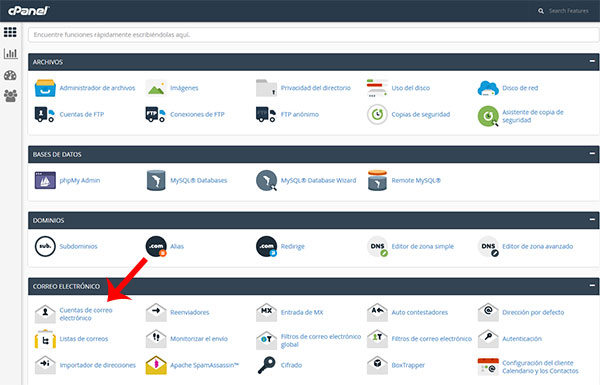
Task: Click the Editor de zona avanzado link
Action: click(x=538, y=246)
